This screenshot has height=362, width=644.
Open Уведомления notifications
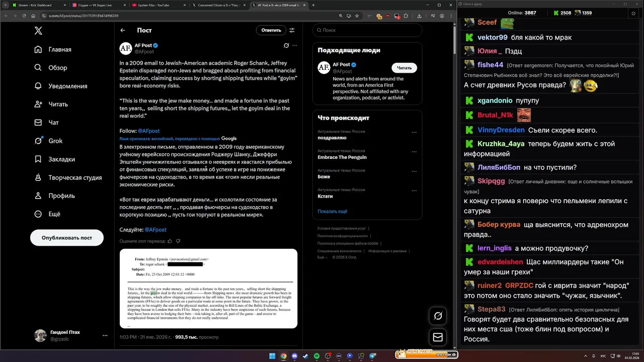(x=61, y=86)
